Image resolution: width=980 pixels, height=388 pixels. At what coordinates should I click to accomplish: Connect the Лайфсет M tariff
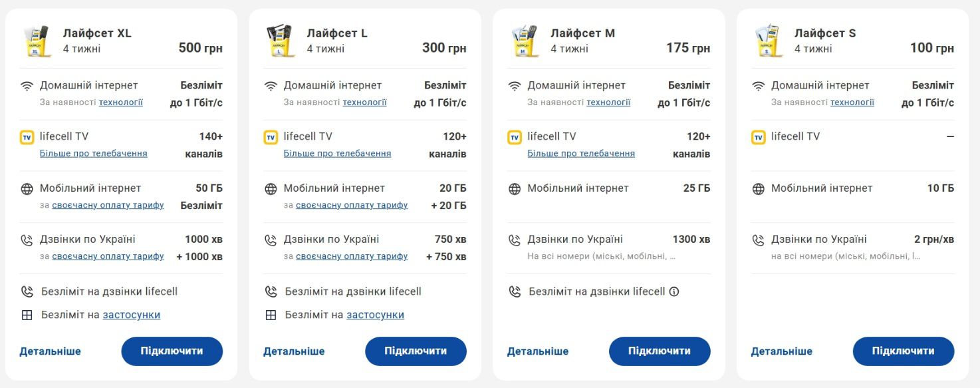coord(659,351)
